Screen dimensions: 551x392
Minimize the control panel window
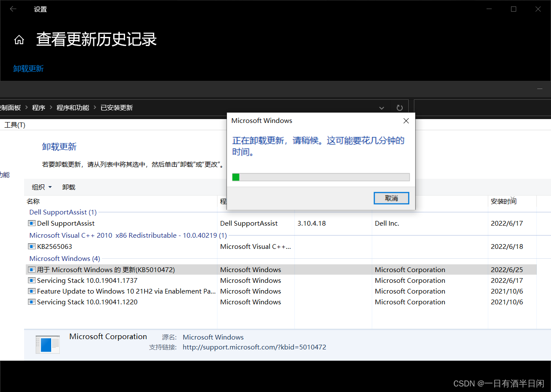[540, 89]
